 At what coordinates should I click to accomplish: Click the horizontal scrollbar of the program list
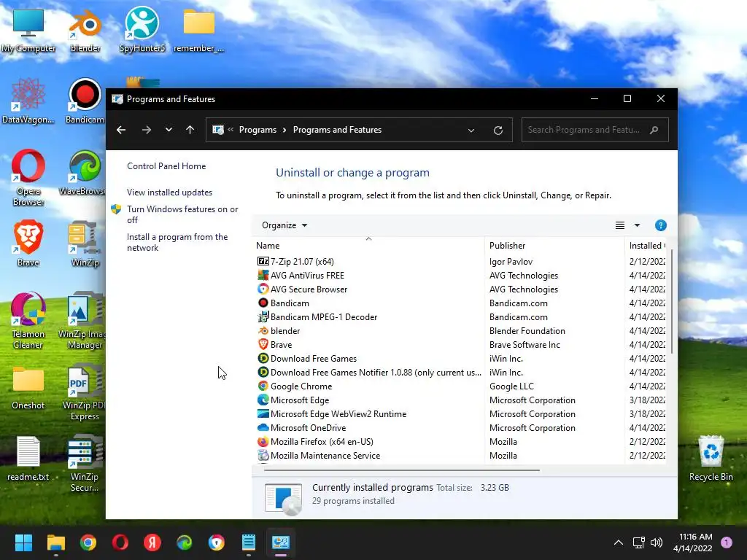click(401, 470)
